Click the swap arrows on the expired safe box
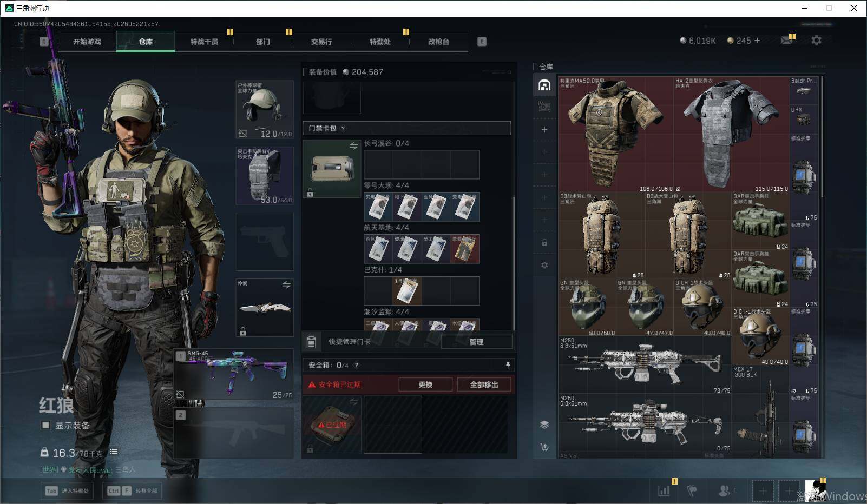This screenshot has height=504, width=867. pyautogui.click(x=353, y=402)
